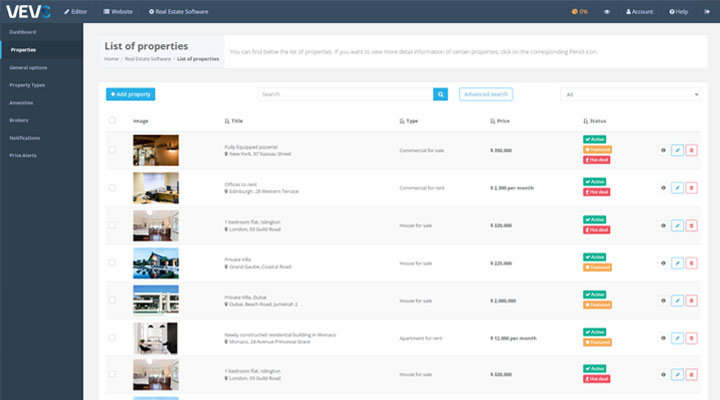Delete Private Villa Grand Gaube trash icon

[692, 263]
